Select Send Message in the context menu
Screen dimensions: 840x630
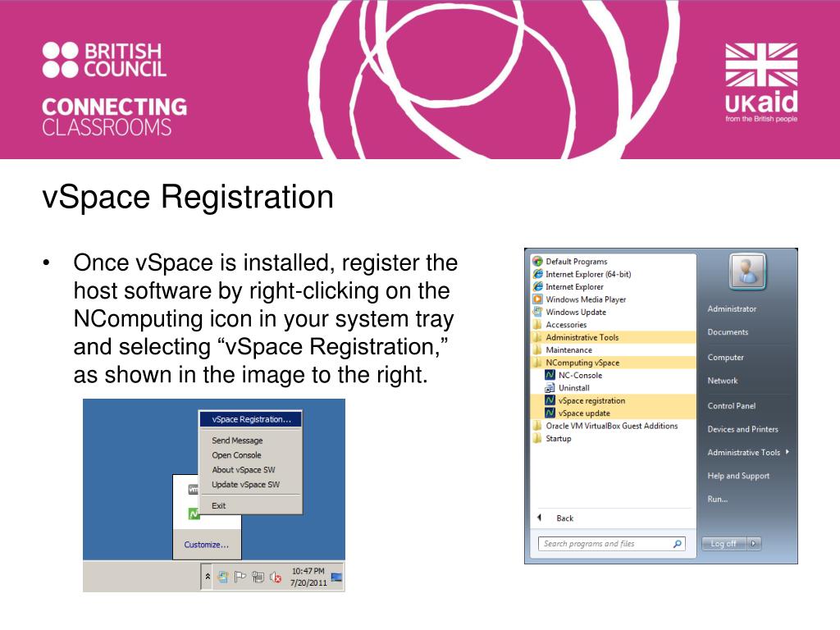coord(237,441)
